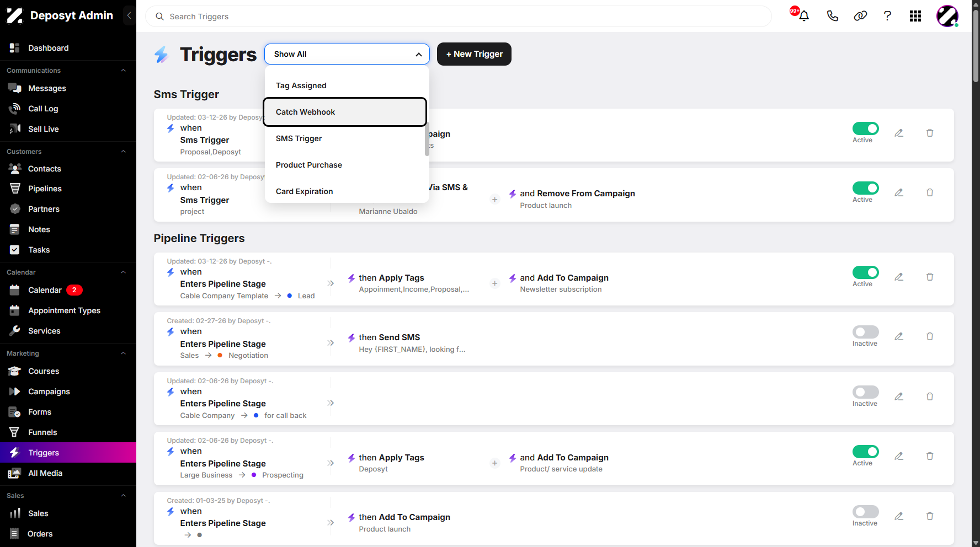
Task: Open the user profile avatar
Action: pyautogui.click(x=947, y=16)
